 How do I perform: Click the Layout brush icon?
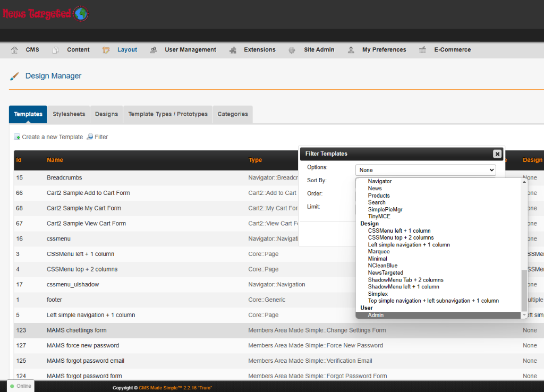pyautogui.click(x=106, y=50)
